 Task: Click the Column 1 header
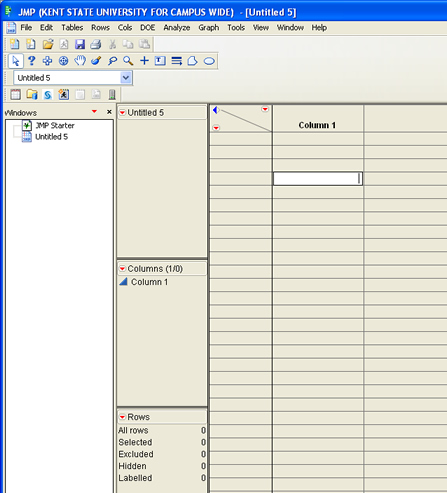pos(317,125)
